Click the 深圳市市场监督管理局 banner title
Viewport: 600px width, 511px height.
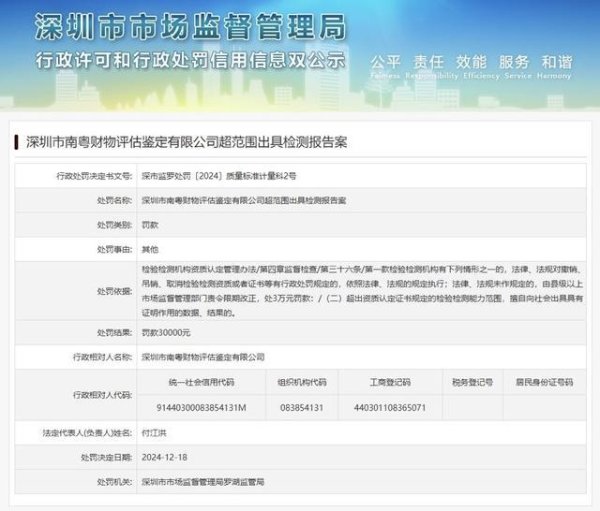[x=190, y=26]
